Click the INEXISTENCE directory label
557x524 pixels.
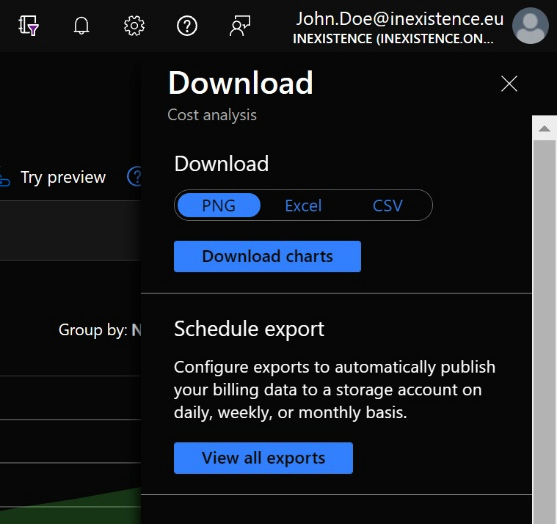tap(393, 39)
